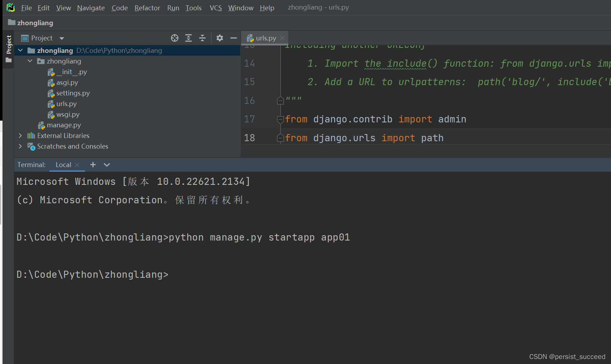Open the VCS menu
The width and height of the screenshot is (611, 364).
216,8
